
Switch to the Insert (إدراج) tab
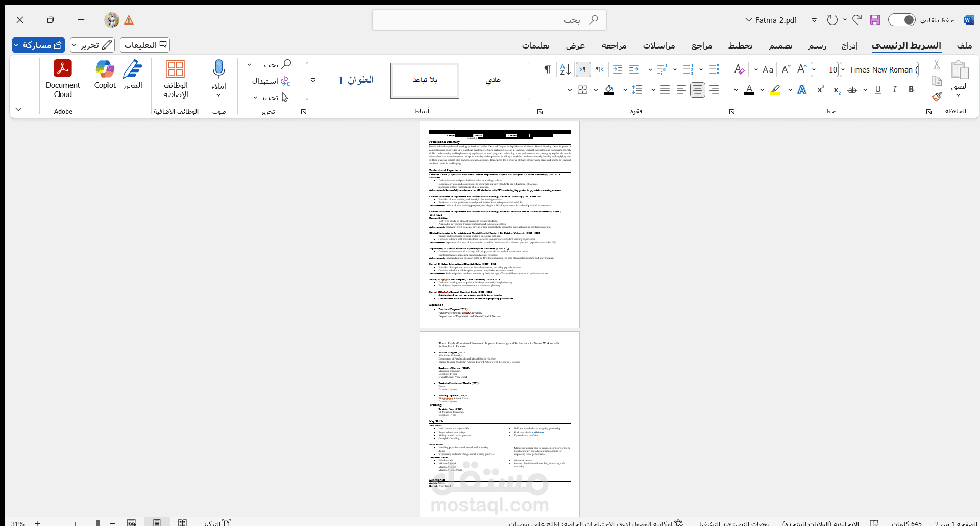click(x=850, y=45)
